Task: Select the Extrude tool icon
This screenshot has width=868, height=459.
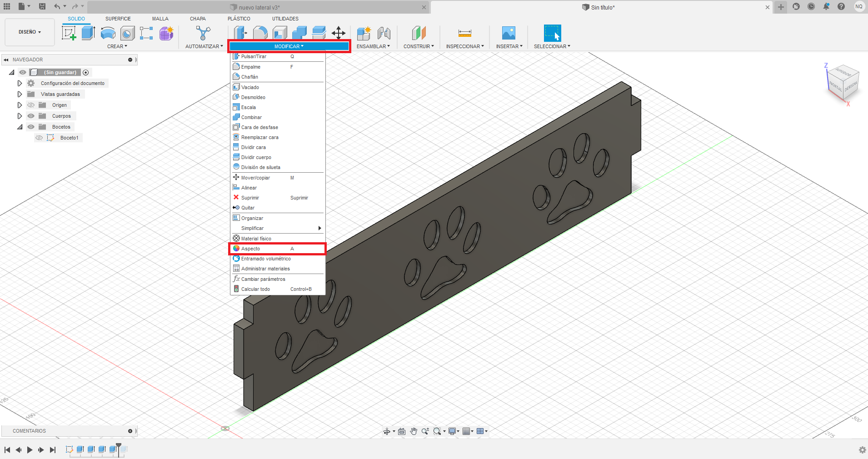Action: point(88,33)
